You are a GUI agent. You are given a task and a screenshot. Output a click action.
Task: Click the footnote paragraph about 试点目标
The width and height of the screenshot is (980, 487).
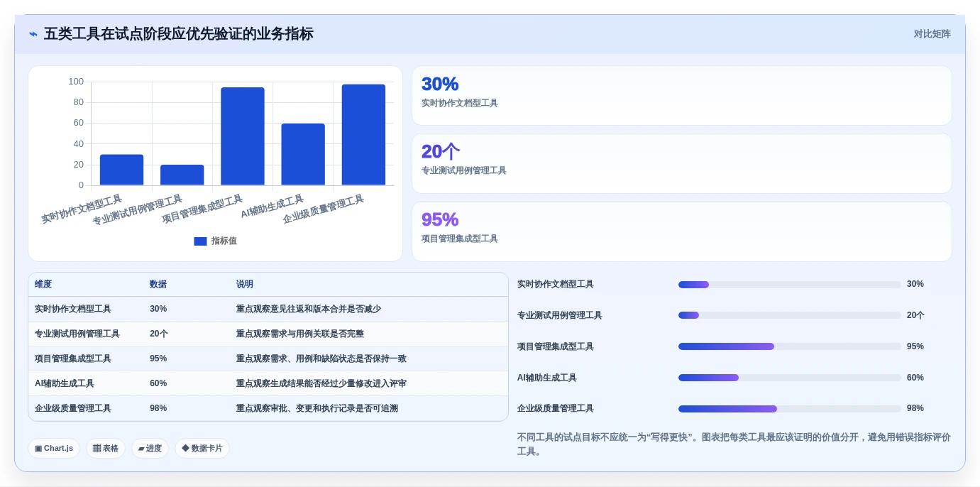pos(734,444)
